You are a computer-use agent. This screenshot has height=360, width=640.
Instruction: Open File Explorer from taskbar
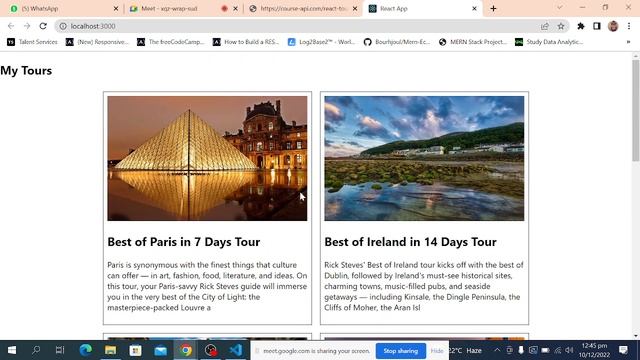[110, 350]
